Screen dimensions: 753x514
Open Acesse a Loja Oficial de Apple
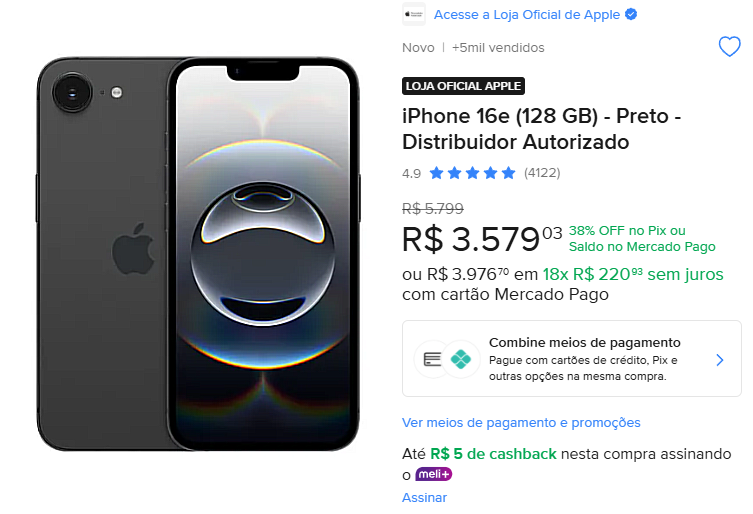click(x=527, y=15)
